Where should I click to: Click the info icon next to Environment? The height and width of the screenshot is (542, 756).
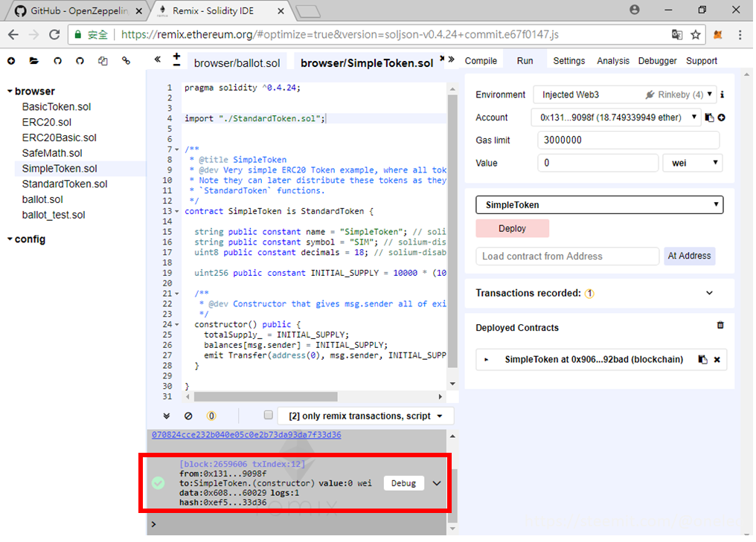pyautogui.click(x=722, y=94)
